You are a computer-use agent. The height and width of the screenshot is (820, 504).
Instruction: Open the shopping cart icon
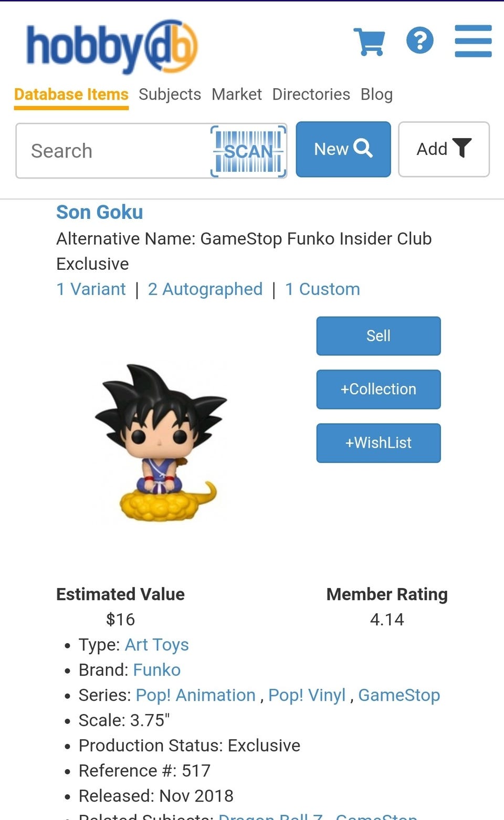point(370,41)
